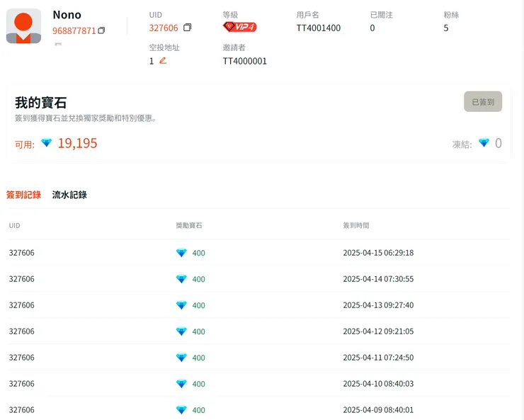Switch to the 流水記錄 tab

click(69, 195)
